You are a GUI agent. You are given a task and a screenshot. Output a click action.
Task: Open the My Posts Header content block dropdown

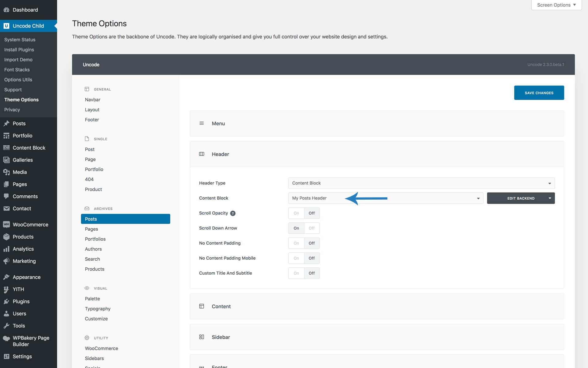click(x=386, y=198)
